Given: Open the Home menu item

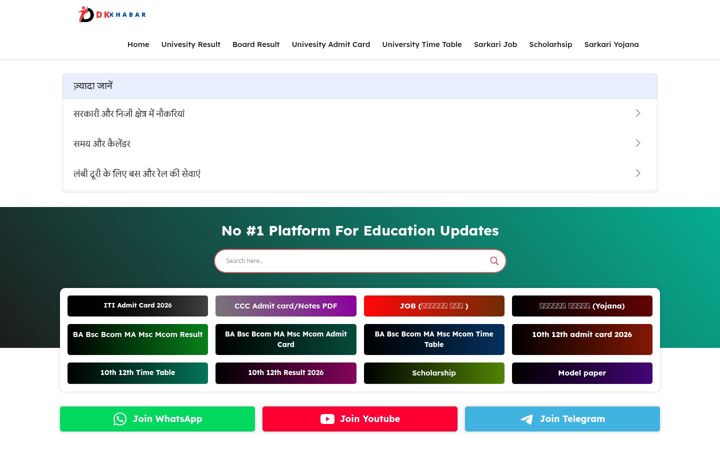Looking at the screenshot, I should point(138,45).
